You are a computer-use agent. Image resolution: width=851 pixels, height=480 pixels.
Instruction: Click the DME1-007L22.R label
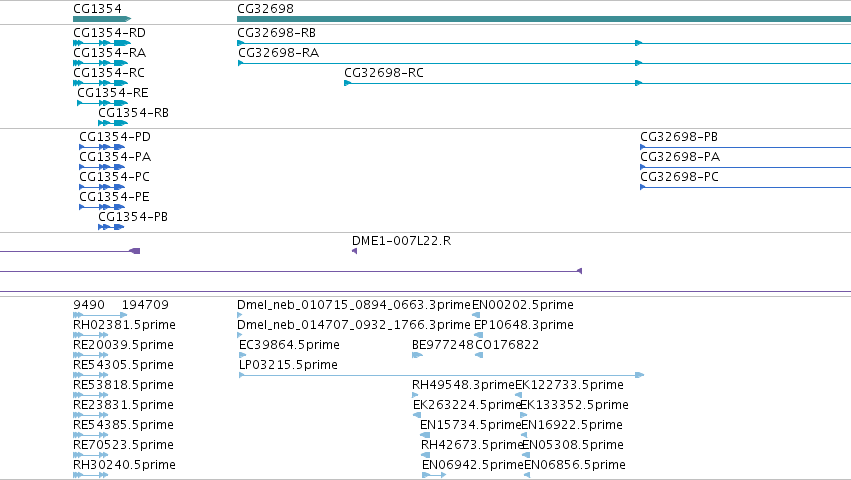point(401,241)
